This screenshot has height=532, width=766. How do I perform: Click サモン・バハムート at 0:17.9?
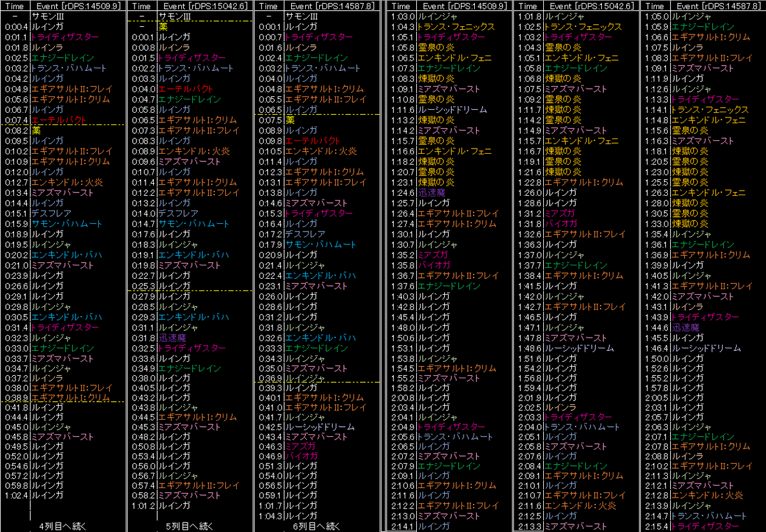point(320,244)
